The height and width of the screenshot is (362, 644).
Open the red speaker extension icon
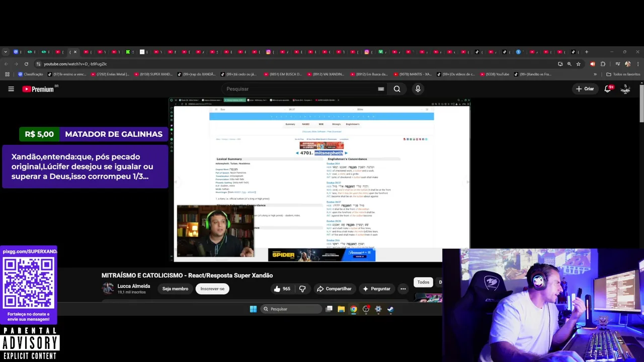[592, 64]
